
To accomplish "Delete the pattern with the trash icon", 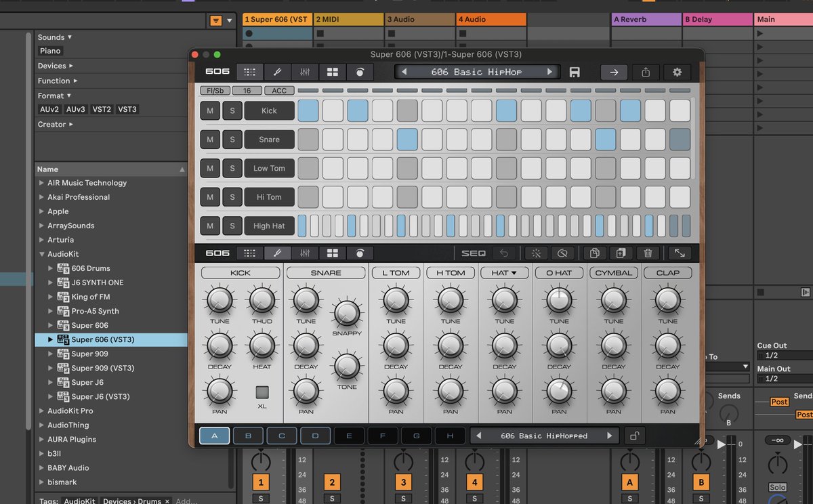I will (x=648, y=253).
